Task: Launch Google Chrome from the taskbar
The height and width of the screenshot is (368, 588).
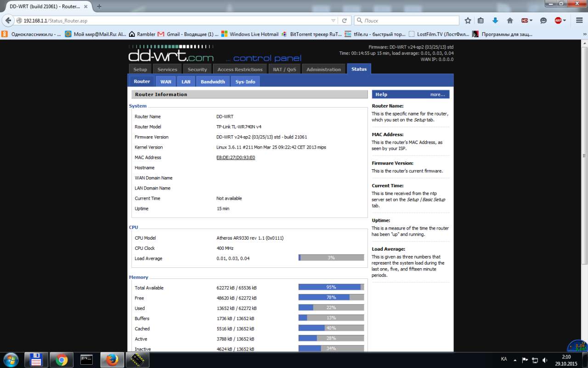Action: pyautogui.click(x=62, y=360)
